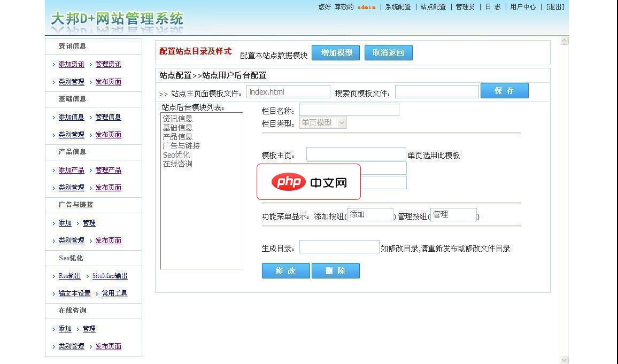Click the index.html template input field
This screenshot has height=364, width=618.
click(x=288, y=91)
